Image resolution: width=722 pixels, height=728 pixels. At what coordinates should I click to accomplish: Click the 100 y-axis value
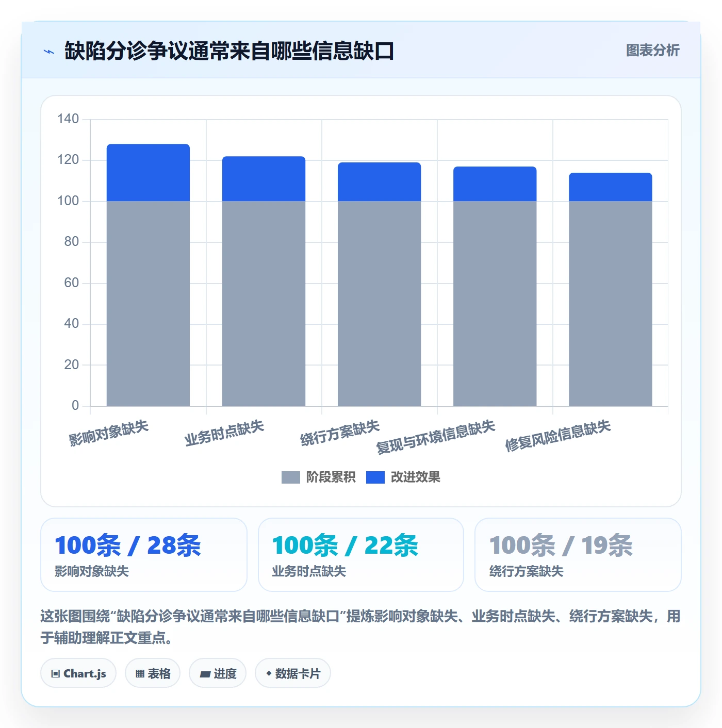(68, 201)
